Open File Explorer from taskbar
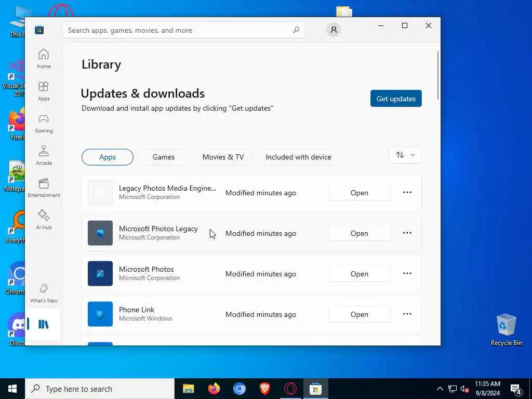 click(x=188, y=389)
